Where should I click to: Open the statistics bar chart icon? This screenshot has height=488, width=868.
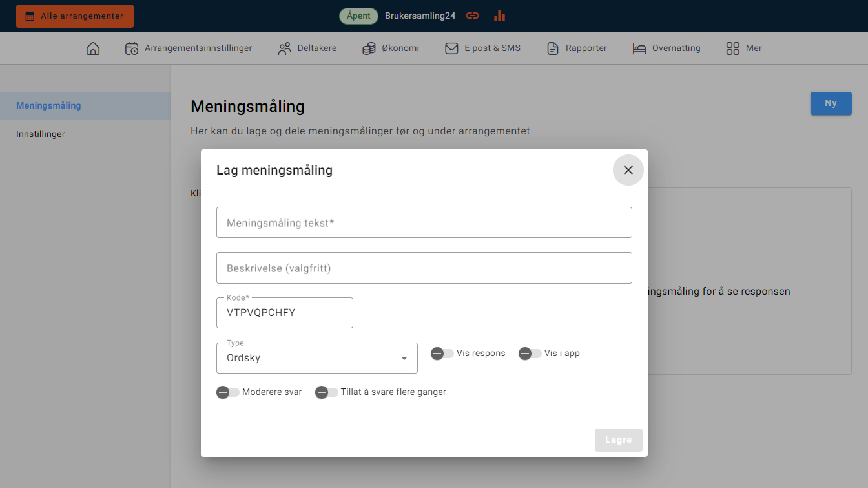pyautogui.click(x=499, y=16)
